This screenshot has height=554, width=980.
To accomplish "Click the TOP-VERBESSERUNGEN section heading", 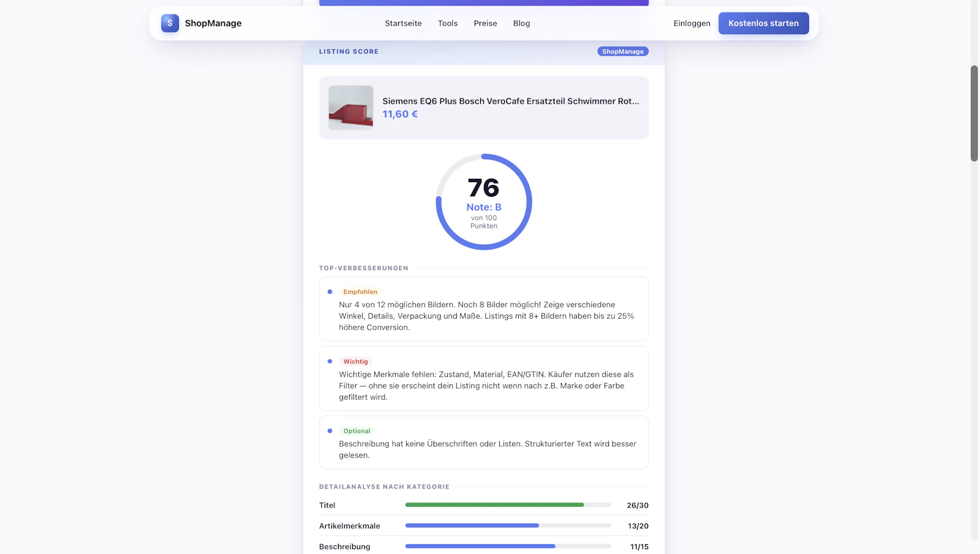I will [363, 268].
